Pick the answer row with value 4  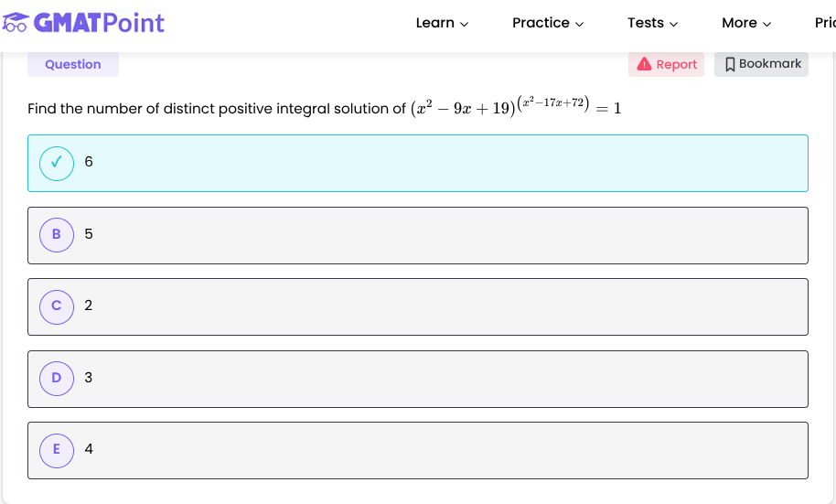pyautogui.click(x=418, y=450)
